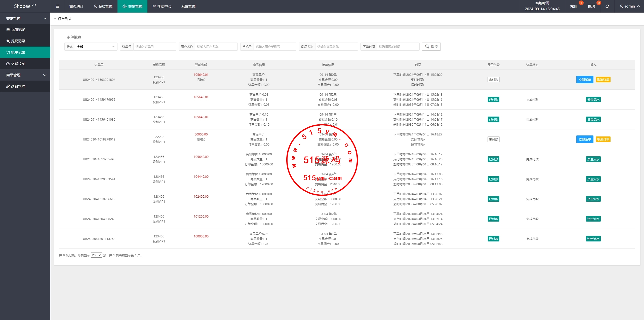This screenshot has height=320, width=644.
Task: Expand the admin user menu
Action: [x=630, y=6]
